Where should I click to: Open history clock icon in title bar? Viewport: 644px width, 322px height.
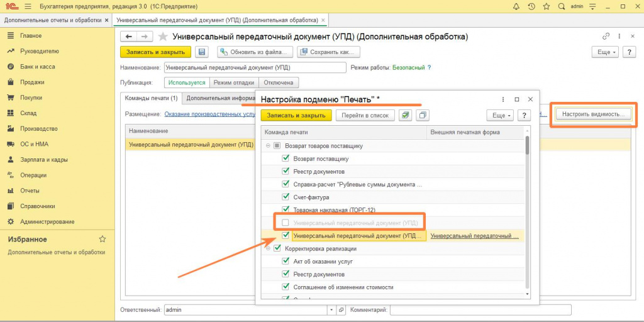tap(531, 6)
